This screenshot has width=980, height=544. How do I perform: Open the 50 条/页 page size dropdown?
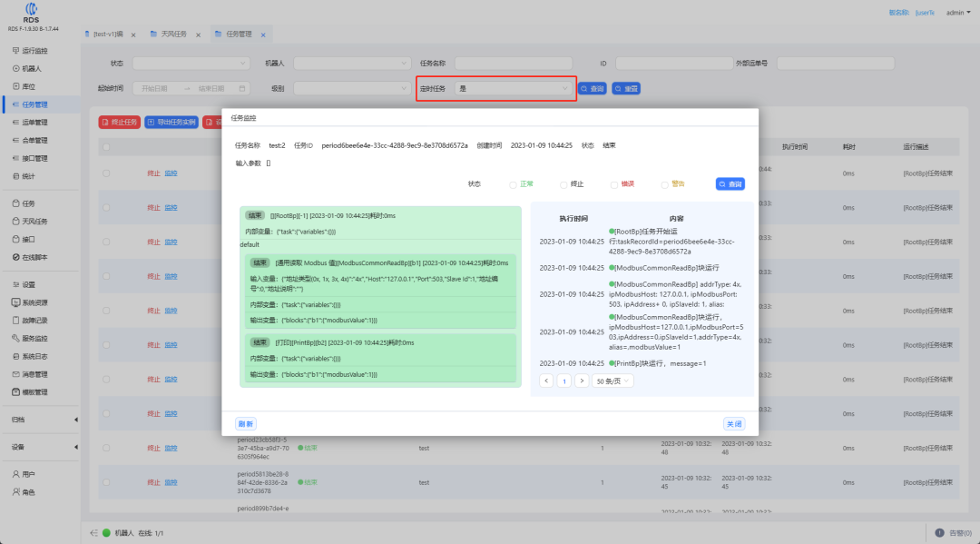(614, 381)
